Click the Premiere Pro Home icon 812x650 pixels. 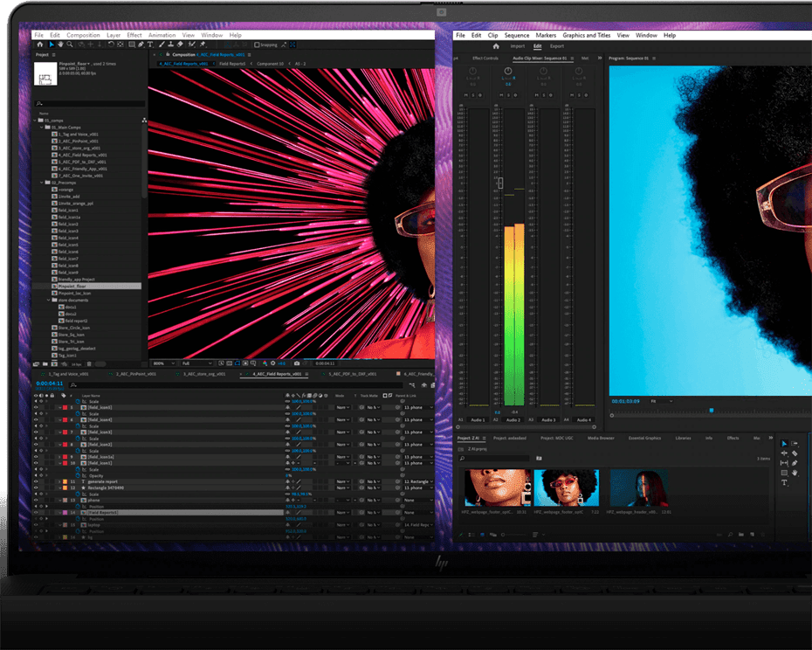tap(496, 46)
